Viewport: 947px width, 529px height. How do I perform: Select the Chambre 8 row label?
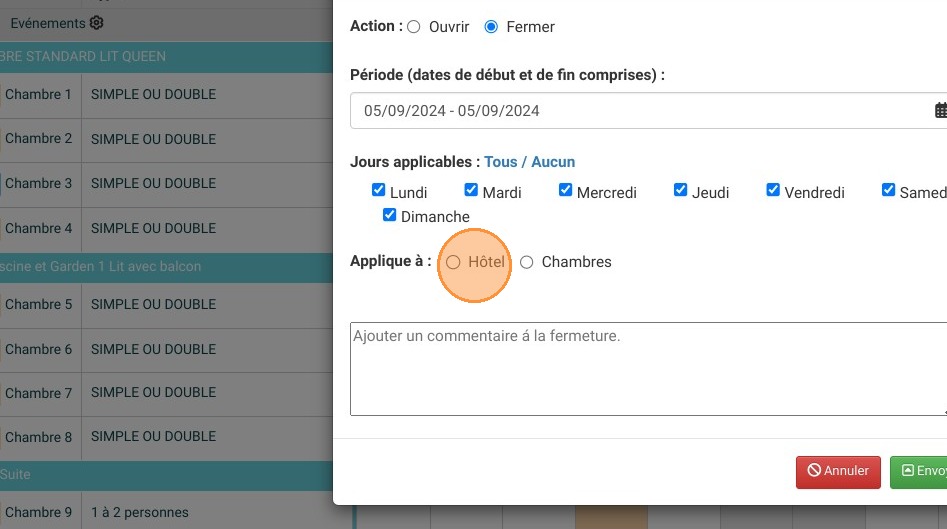click(39, 437)
